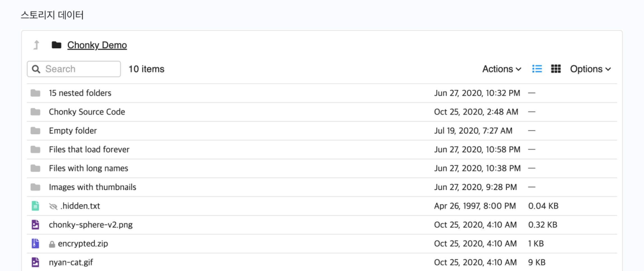Switch to list view icon
644x271 pixels.
537,69
